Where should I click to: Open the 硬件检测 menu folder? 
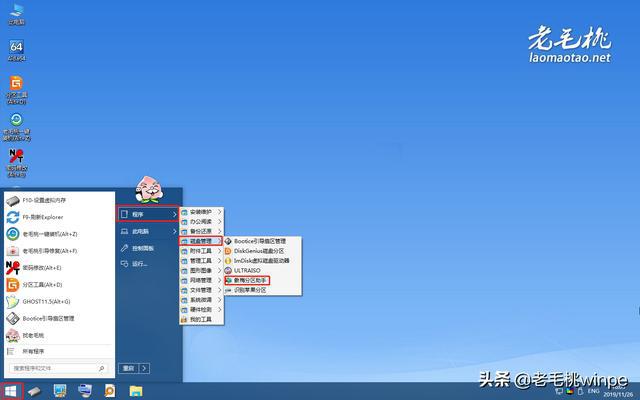[x=201, y=310]
